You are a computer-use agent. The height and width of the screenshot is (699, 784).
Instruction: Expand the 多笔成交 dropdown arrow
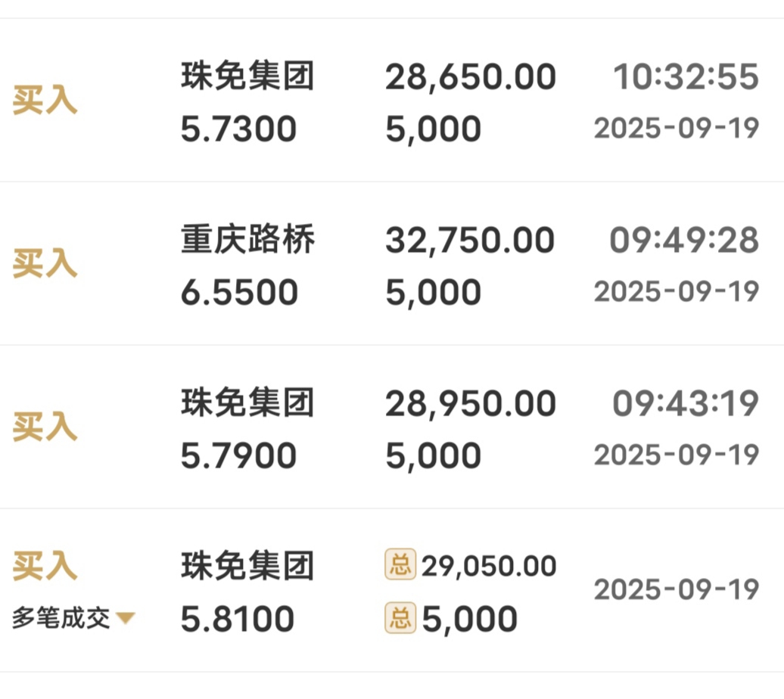(125, 618)
